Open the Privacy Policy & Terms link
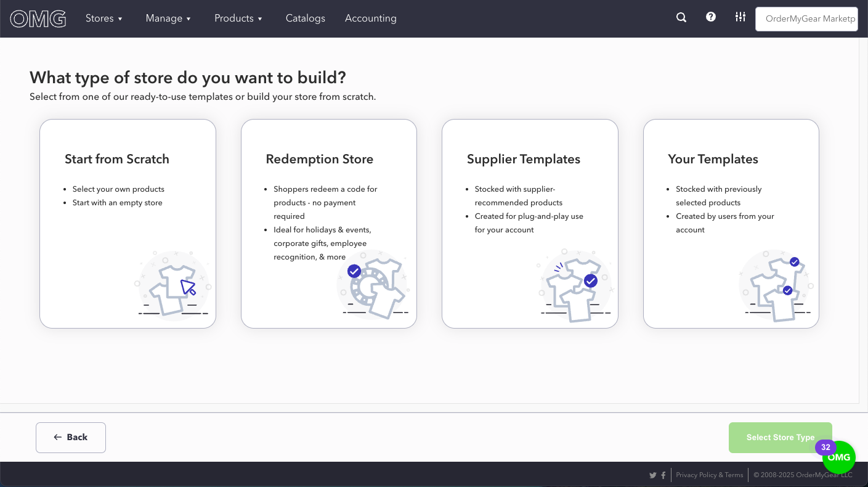 710,475
